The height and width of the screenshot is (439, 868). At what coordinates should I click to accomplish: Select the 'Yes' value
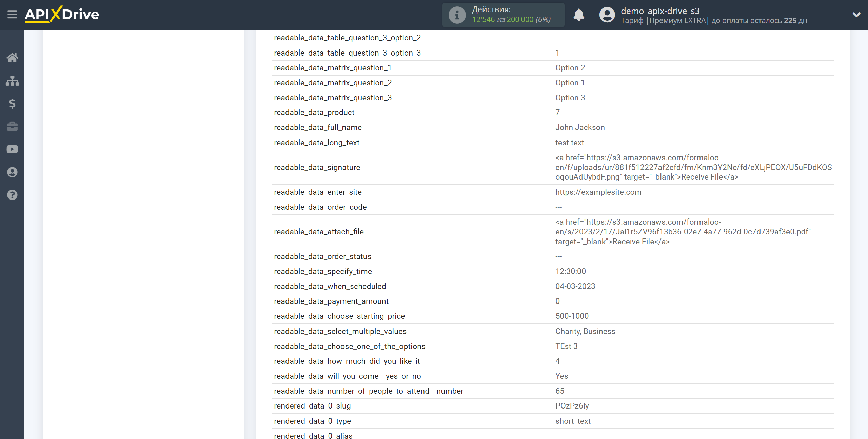[x=561, y=376]
